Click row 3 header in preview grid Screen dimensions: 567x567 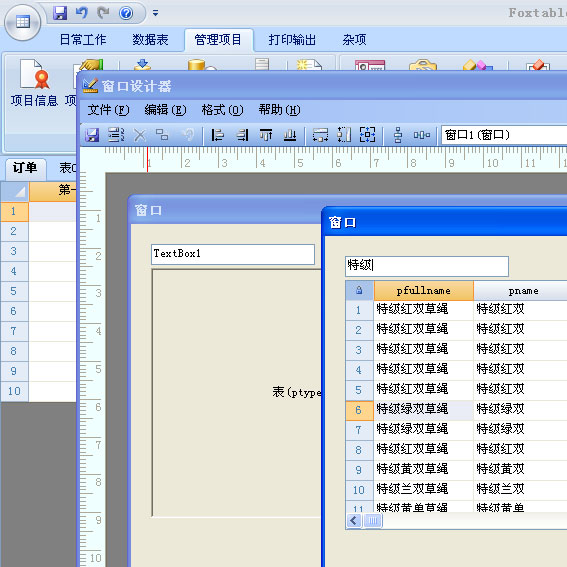pos(359,350)
